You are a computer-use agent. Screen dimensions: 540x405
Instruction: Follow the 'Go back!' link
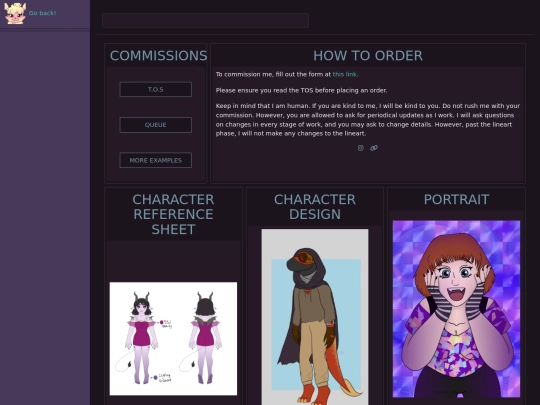tap(42, 13)
